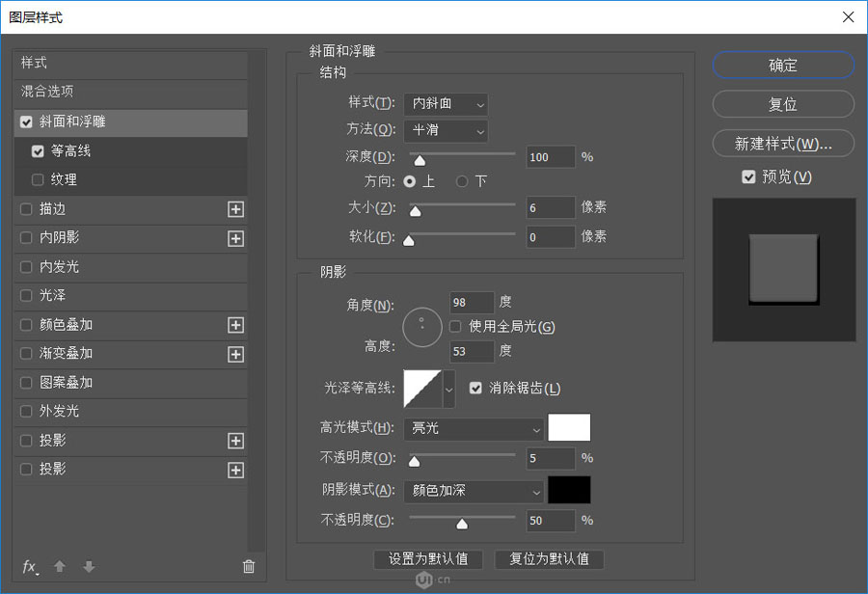Click the 确定 button

tap(783, 65)
